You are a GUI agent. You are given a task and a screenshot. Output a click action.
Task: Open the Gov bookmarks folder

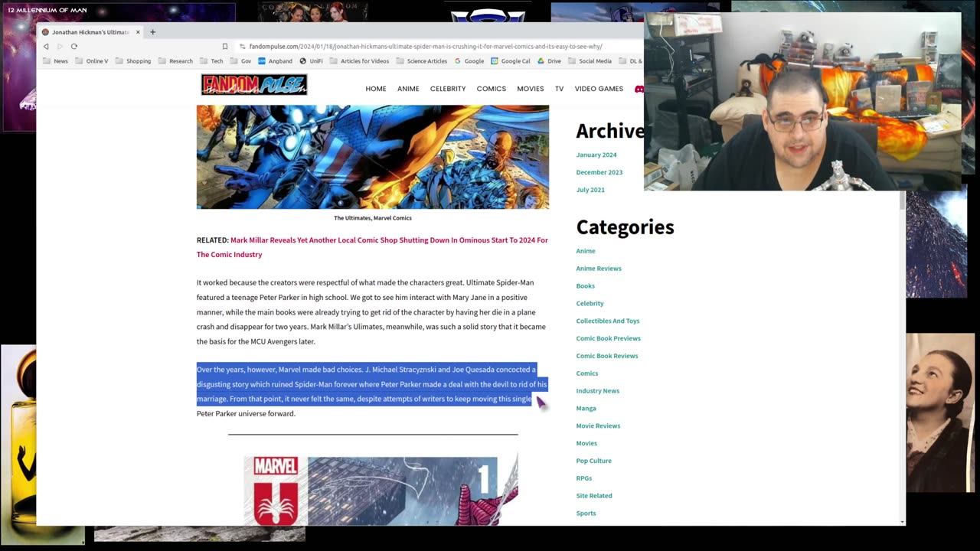point(240,61)
